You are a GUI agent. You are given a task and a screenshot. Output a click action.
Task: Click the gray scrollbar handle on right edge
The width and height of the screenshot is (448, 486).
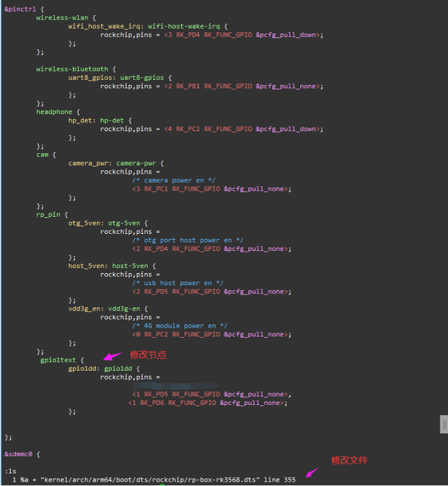(x=444, y=425)
